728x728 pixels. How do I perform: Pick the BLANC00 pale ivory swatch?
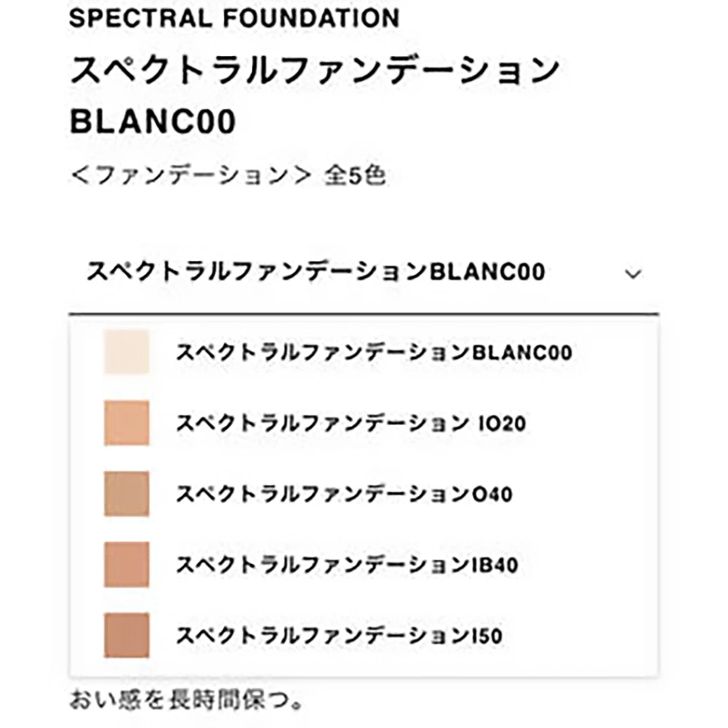point(126,352)
